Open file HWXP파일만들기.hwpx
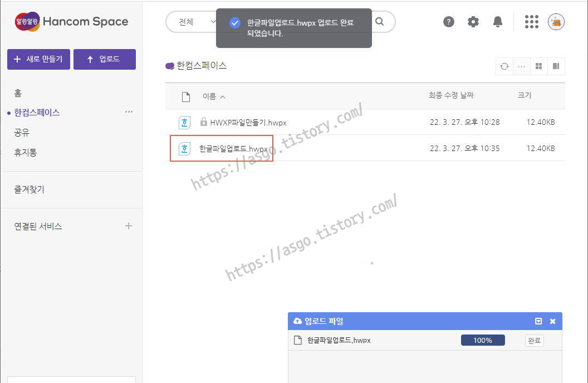 coord(248,123)
